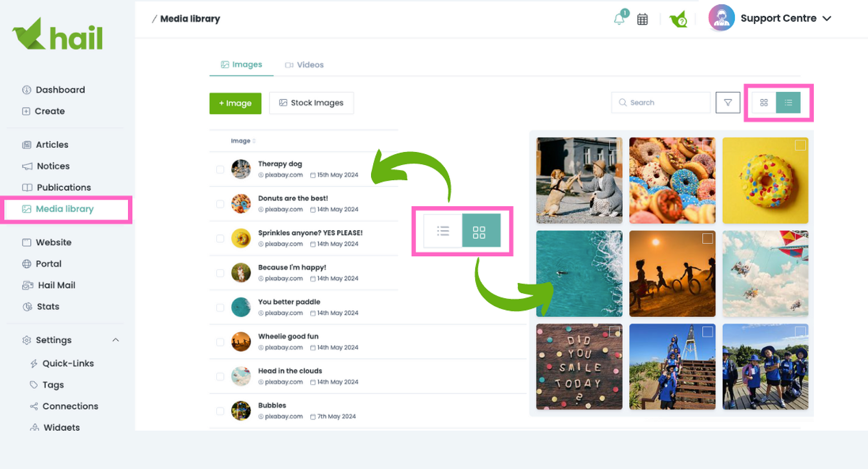Viewport: 868px width, 469px height.
Task: Open the calendar icon in header
Action: [x=642, y=19]
